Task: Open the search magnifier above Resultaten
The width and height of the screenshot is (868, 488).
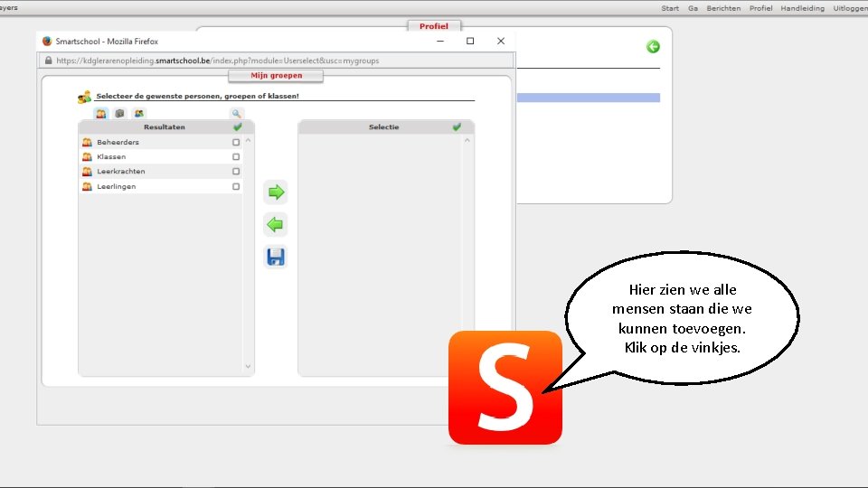Action: point(236,114)
